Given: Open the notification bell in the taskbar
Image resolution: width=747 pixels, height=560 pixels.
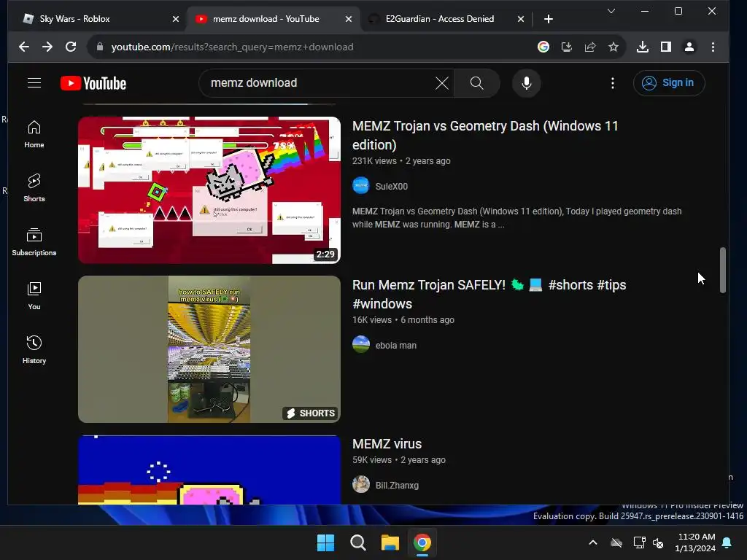Looking at the screenshot, I should click(x=727, y=542).
